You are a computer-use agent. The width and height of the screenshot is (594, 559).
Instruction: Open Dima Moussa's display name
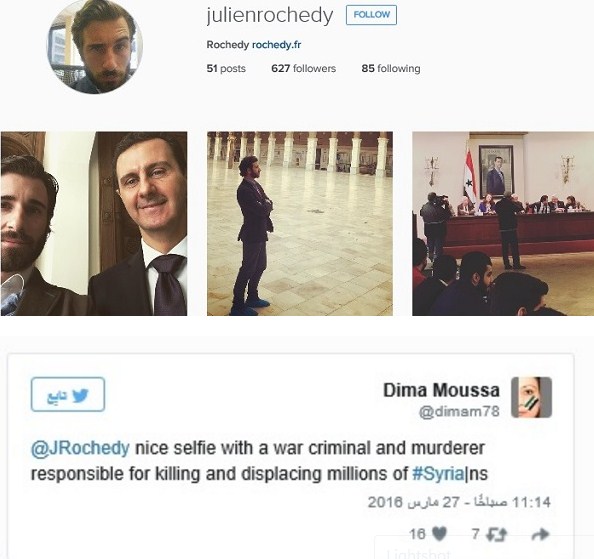point(441,390)
